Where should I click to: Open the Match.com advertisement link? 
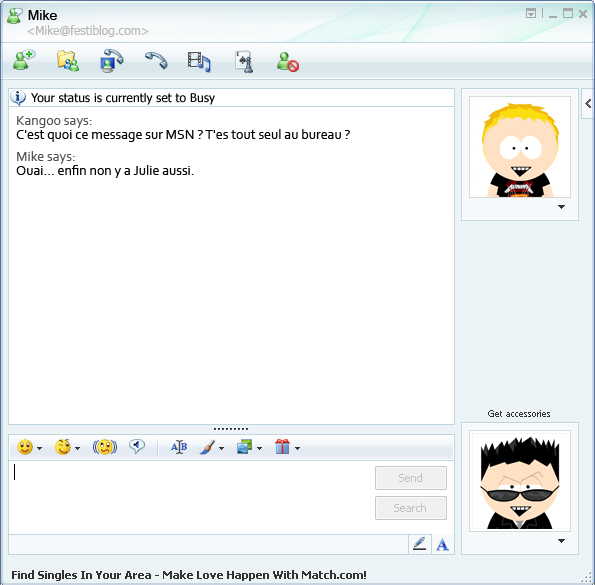tap(189, 575)
